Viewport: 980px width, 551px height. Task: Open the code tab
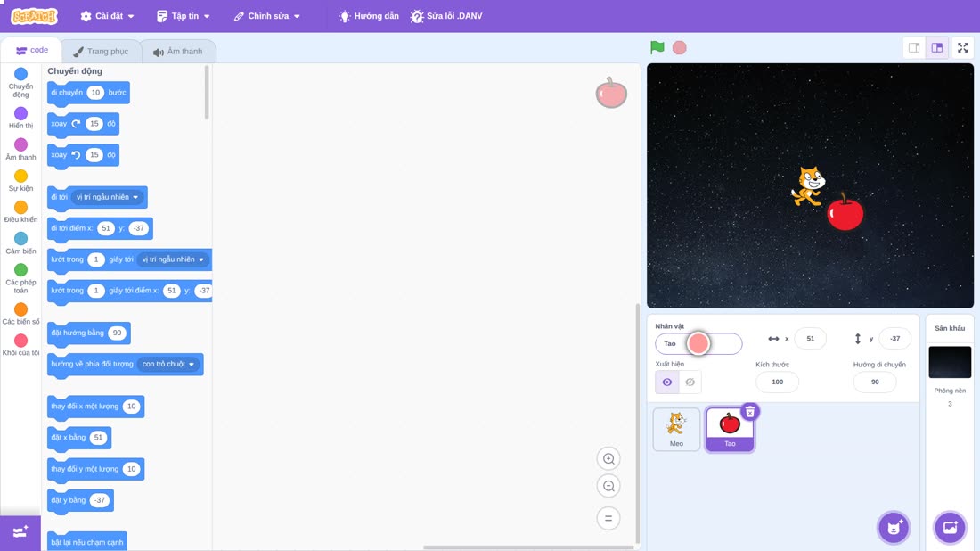click(31, 50)
